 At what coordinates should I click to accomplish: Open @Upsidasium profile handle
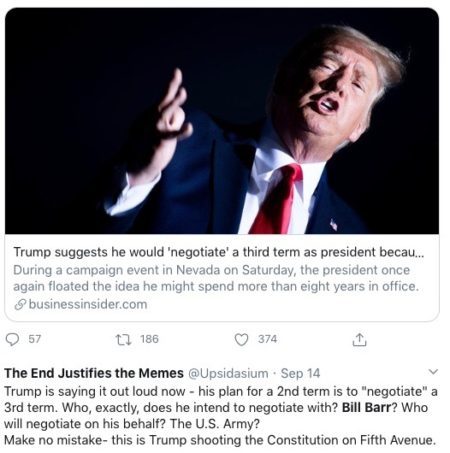(228, 373)
